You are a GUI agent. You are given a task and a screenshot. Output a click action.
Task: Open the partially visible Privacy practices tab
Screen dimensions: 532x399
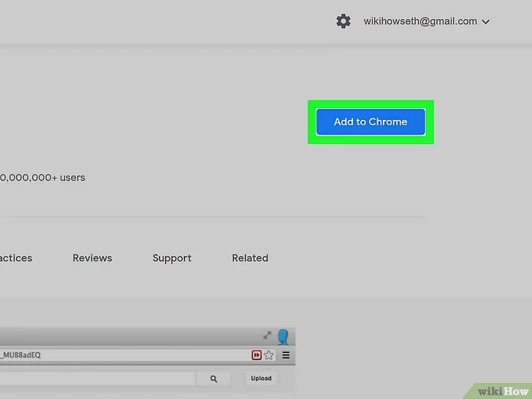[15, 258]
